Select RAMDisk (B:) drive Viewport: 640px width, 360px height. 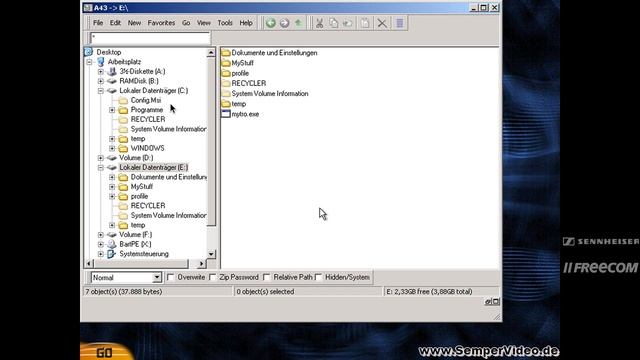tap(139, 81)
